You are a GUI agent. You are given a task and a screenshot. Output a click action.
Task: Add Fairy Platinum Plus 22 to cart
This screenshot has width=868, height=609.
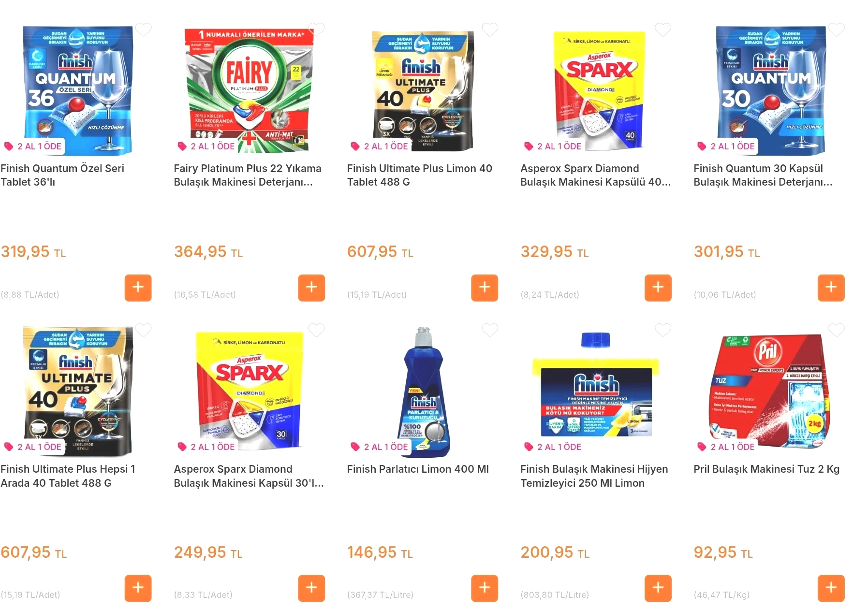(x=311, y=288)
